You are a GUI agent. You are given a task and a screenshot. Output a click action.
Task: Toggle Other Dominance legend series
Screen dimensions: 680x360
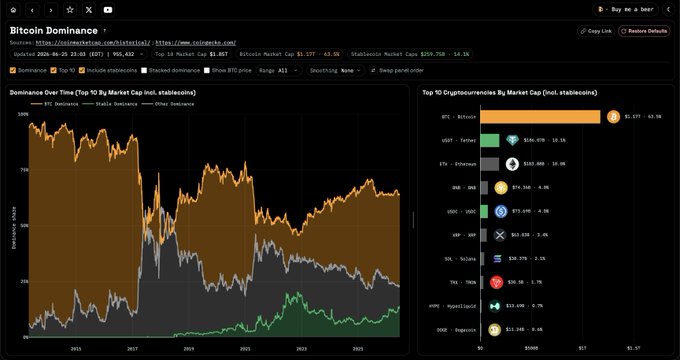point(168,104)
